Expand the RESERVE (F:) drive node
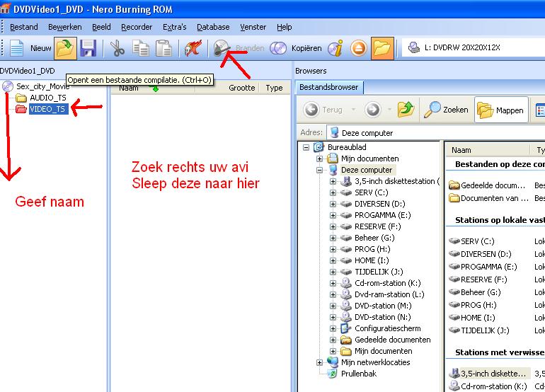The image size is (545, 392). (333, 227)
